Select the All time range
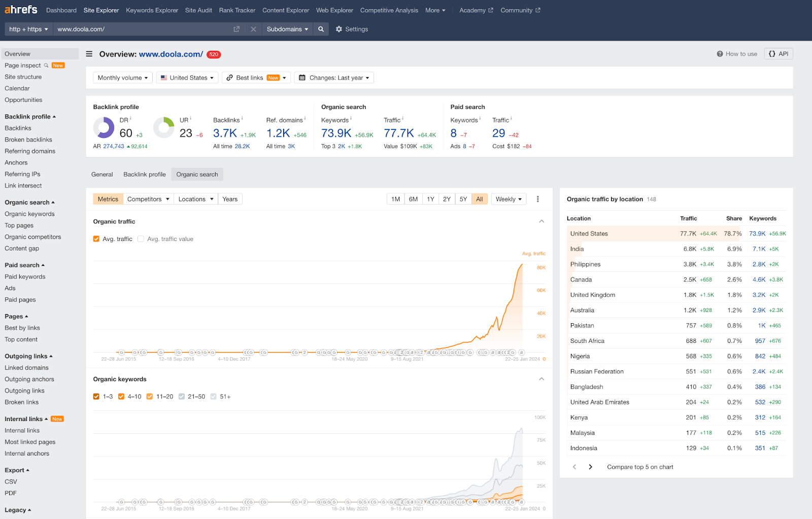 [x=480, y=199]
